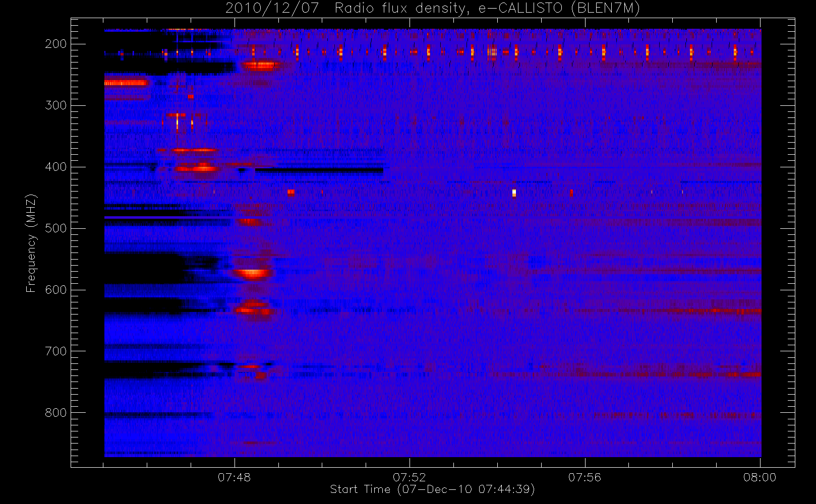
Task: Click the bright white spot near 440 MHz
Action: pos(514,193)
